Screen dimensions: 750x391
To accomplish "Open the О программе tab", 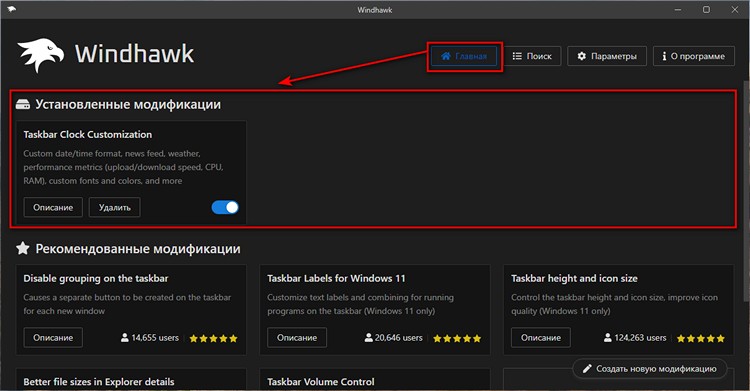I will click(x=694, y=56).
